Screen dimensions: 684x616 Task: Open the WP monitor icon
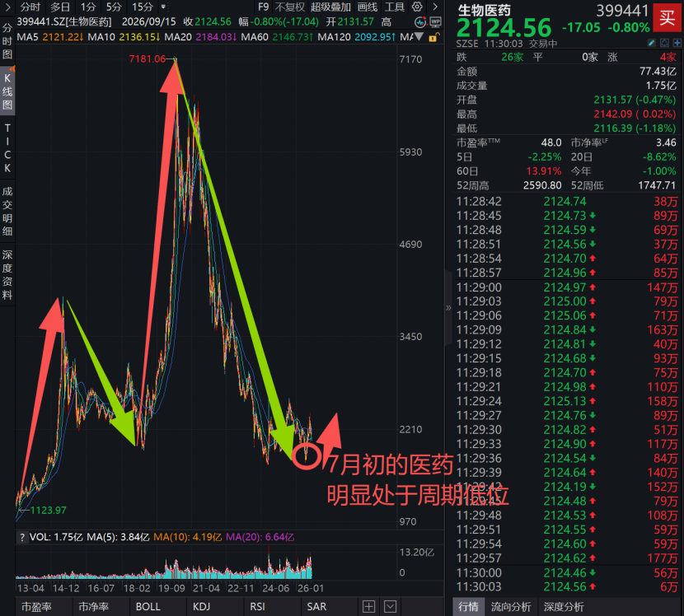tap(435, 21)
